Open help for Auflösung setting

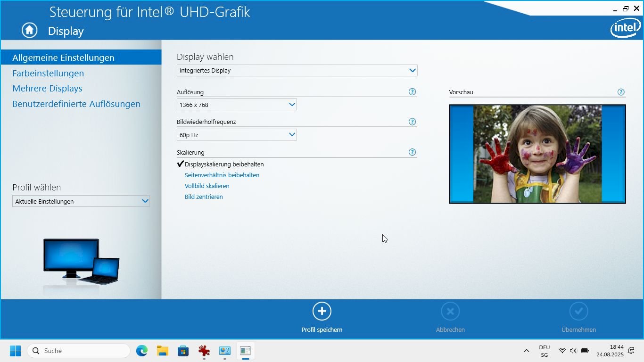pos(412,92)
